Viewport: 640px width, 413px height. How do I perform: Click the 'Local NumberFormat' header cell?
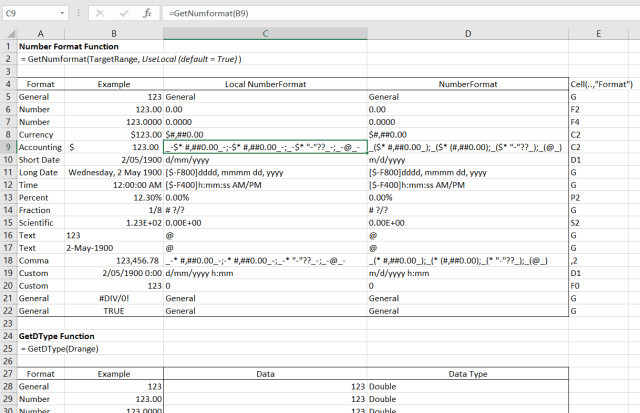[x=265, y=84]
